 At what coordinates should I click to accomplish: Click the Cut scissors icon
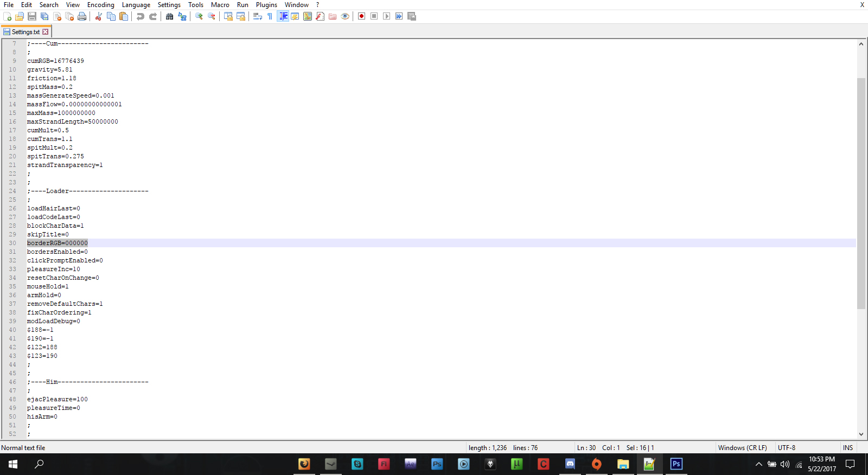[x=99, y=16]
